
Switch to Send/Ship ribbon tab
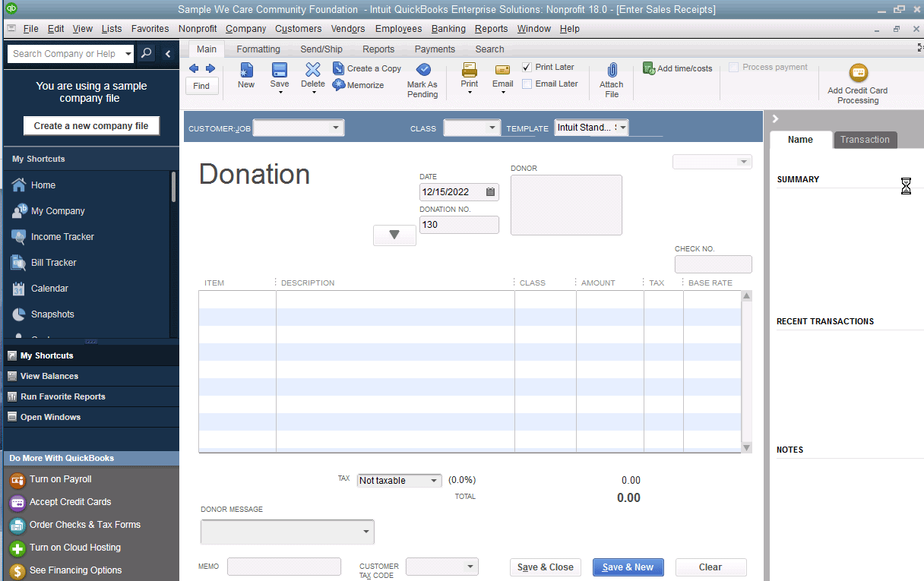click(321, 49)
